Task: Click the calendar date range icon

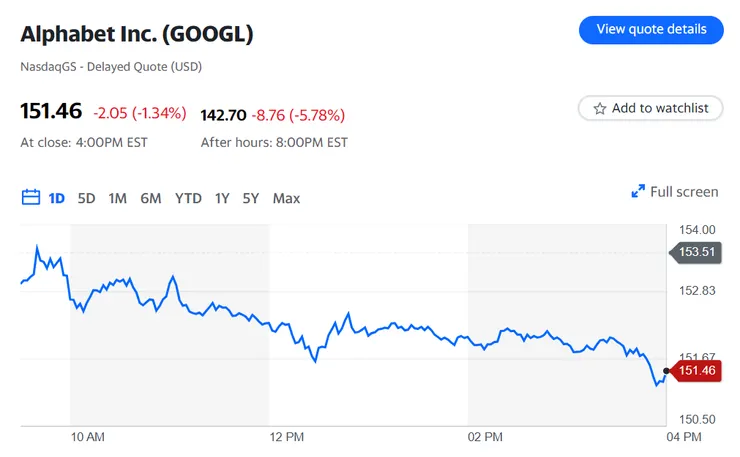Action: [x=30, y=197]
